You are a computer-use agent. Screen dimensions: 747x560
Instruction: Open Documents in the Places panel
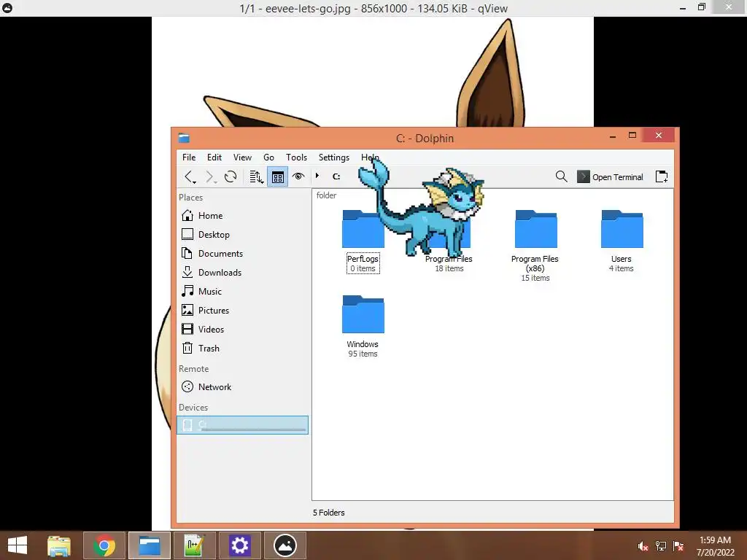pos(242,254)
